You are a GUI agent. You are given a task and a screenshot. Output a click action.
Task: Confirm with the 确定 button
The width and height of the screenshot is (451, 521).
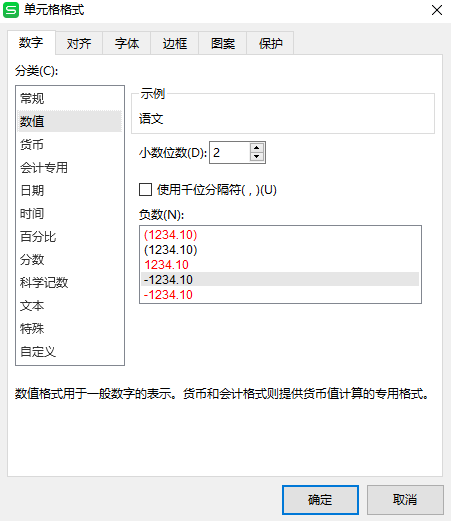[320, 500]
